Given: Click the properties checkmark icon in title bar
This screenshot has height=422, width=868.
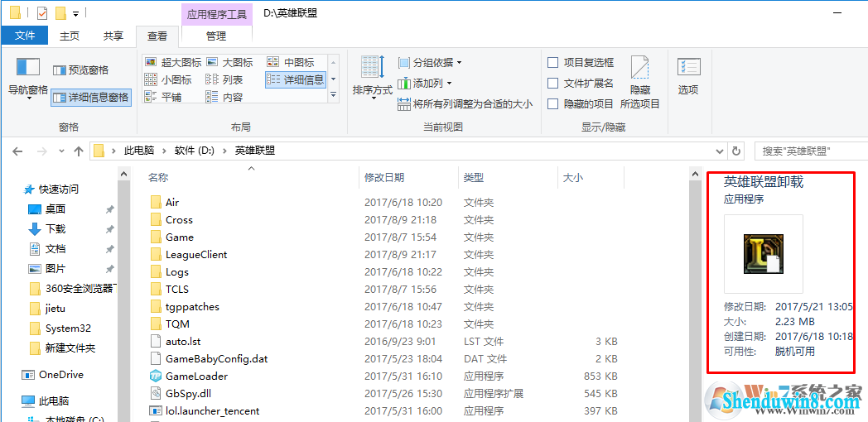Looking at the screenshot, I should [41, 12].
